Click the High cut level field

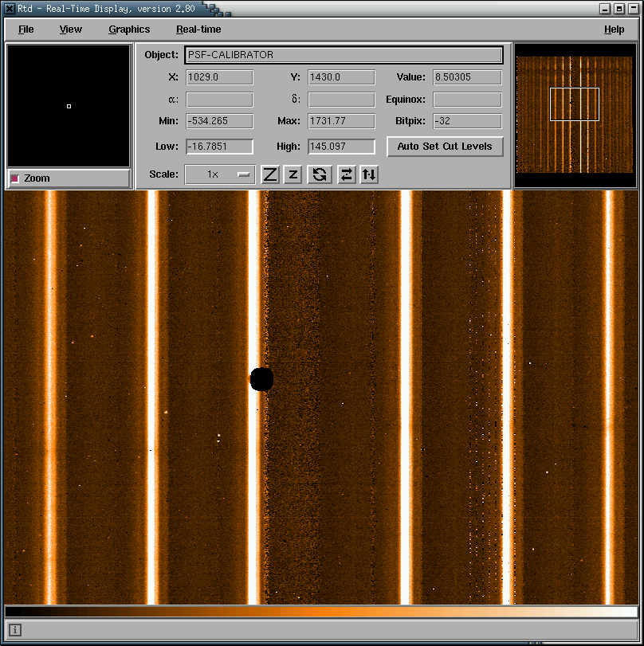pos(341,147)
